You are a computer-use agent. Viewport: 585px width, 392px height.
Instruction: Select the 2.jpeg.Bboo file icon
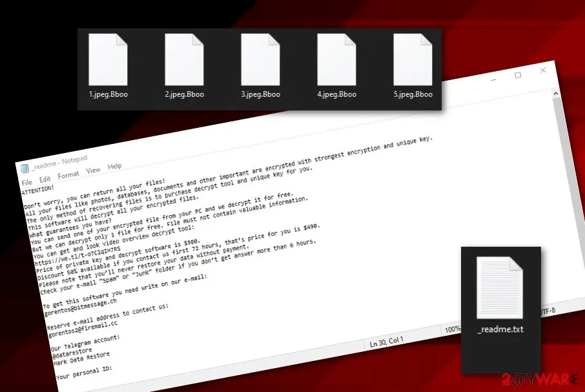[x=184, y=59]
